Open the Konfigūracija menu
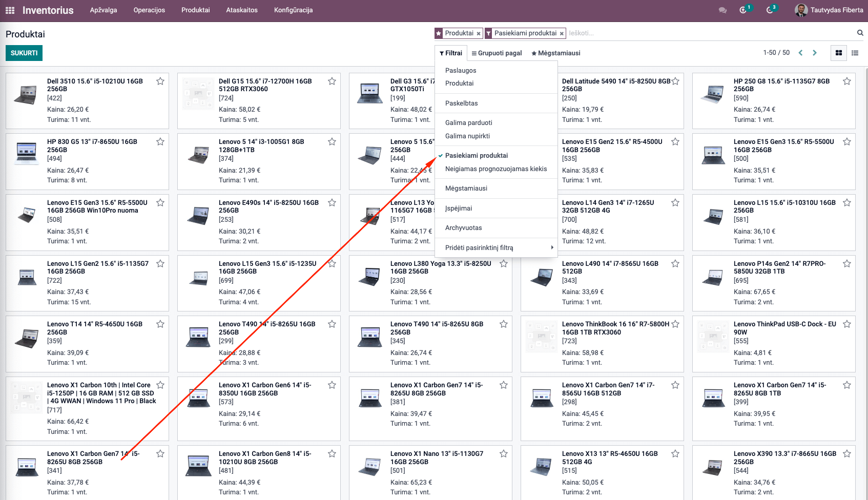 tap(293, 10)
